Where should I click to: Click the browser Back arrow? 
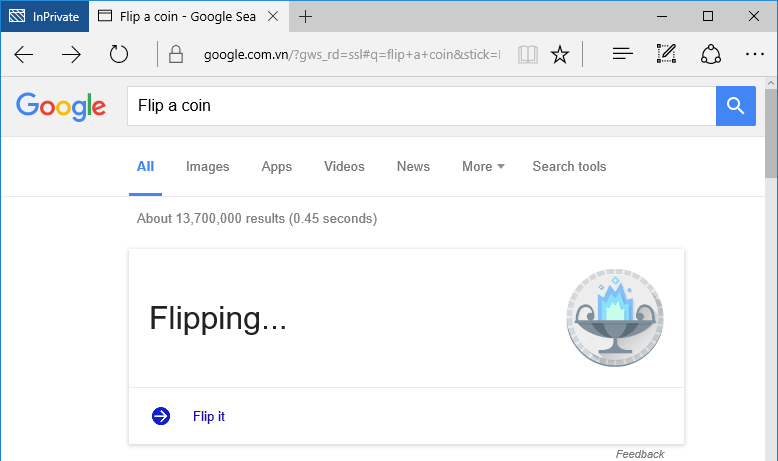tap(23, 54)
